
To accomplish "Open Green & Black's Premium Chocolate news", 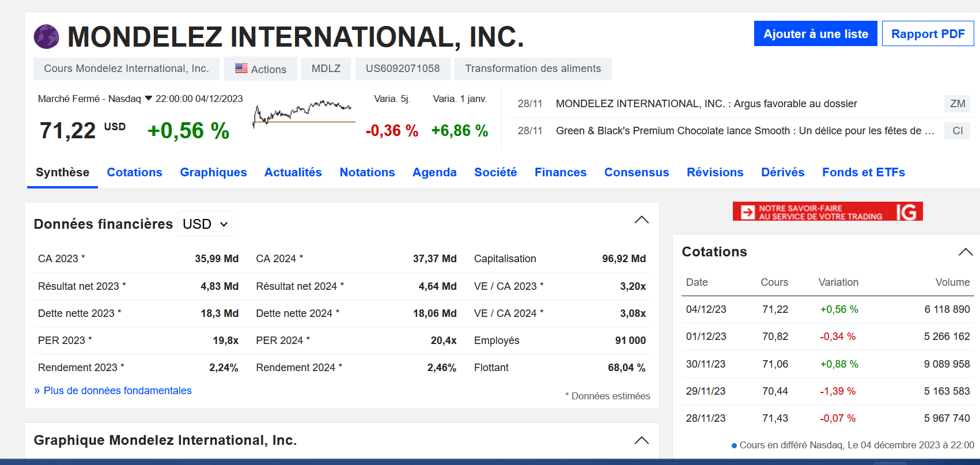I will point(745,131).
